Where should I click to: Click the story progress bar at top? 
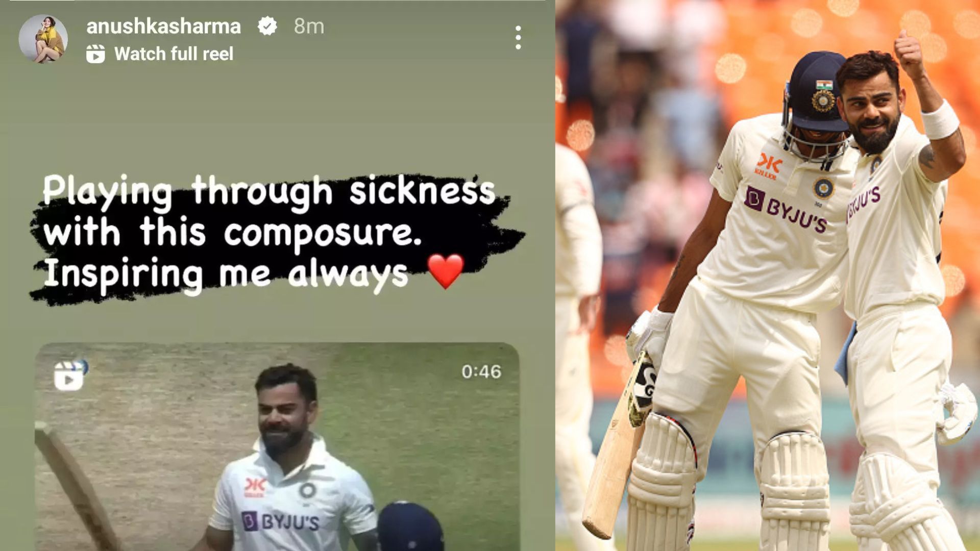273,1
